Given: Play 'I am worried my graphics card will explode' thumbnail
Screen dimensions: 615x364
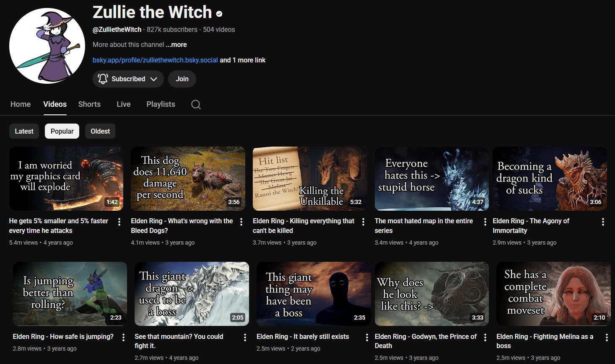Looking at the screenshot, I should tap(66, 178).
